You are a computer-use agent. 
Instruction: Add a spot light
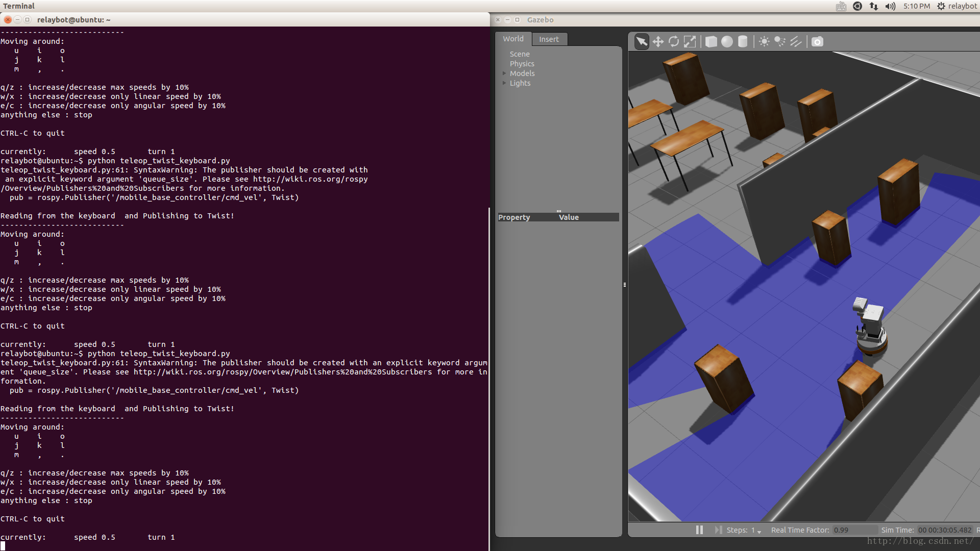point(780,41)
